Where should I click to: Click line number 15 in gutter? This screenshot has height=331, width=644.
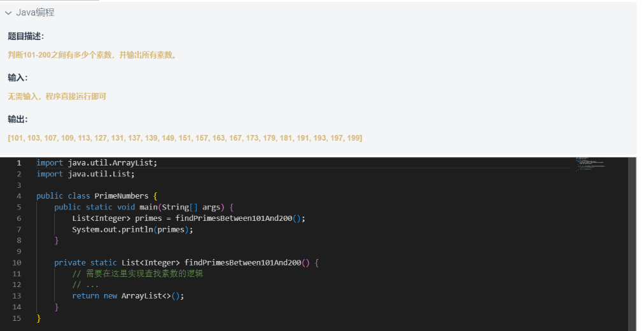[x=17, y=318]
